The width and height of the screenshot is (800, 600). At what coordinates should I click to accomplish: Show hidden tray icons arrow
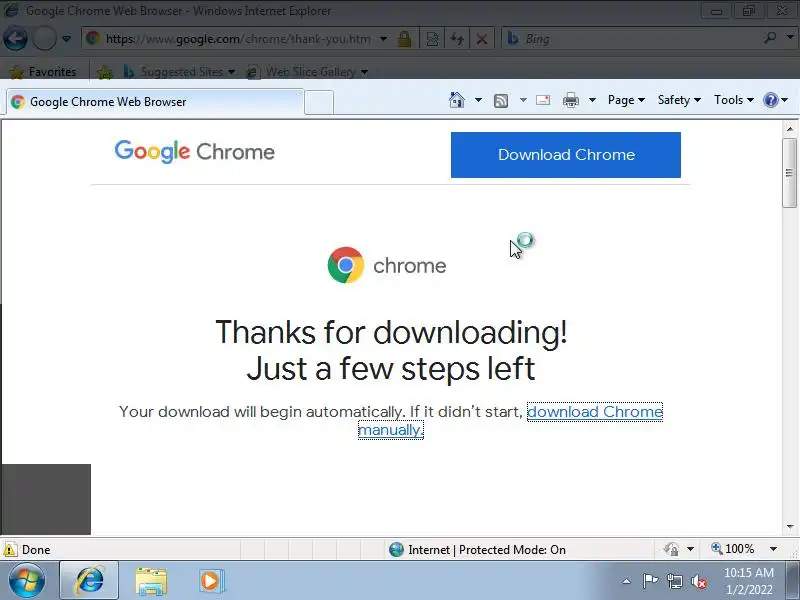(x=627, y=581)
